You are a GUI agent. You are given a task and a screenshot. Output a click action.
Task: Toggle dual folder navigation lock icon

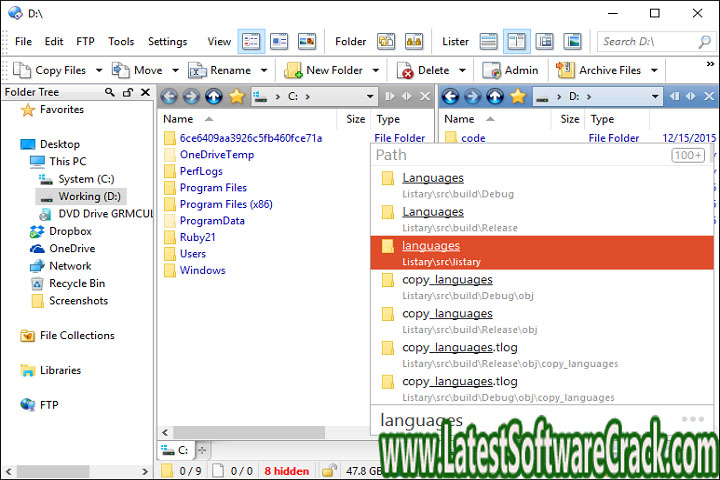(414, 41)
